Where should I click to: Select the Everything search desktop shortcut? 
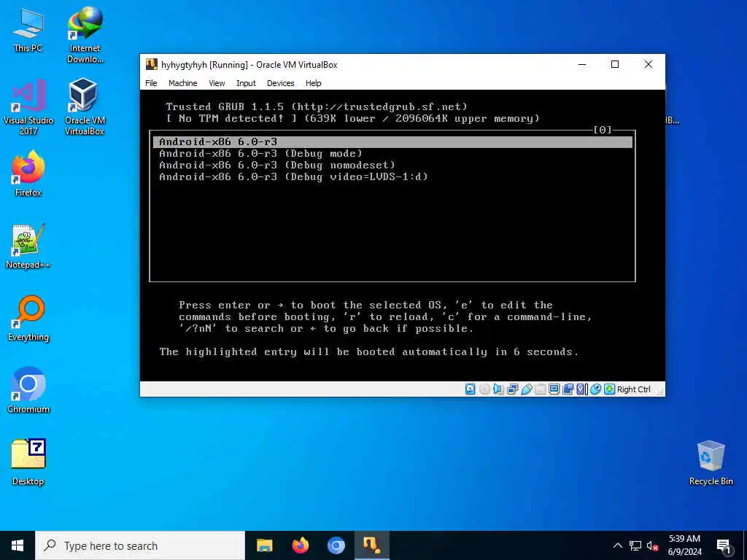(x=28, y=319)
